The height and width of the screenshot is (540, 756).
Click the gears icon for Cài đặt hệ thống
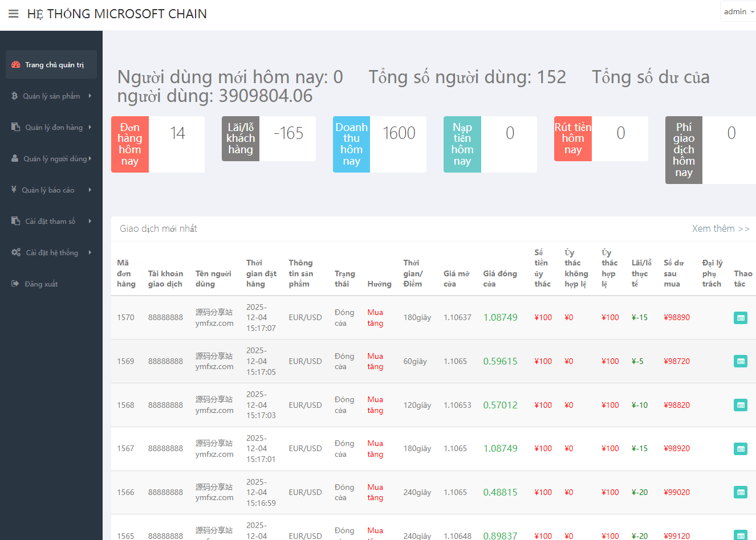coord(16,252)
